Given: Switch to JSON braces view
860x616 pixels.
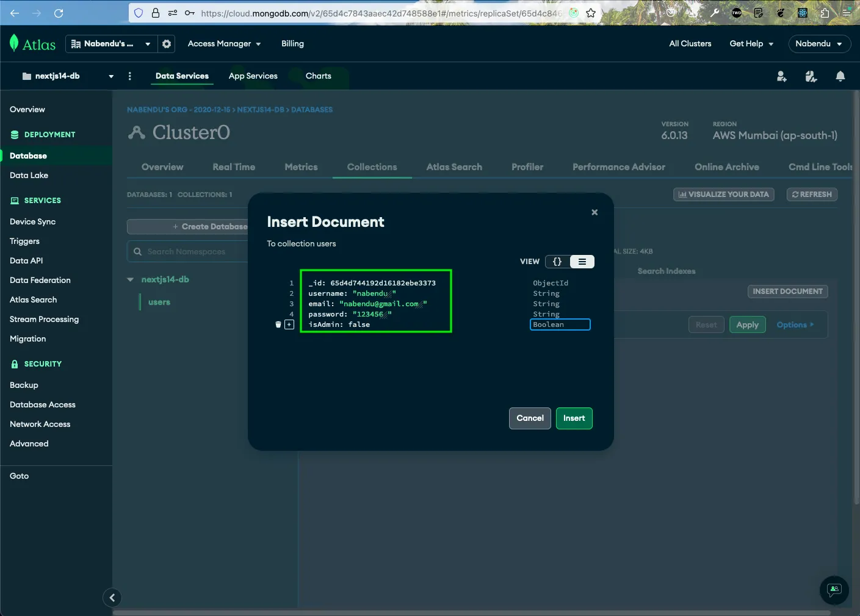Looking at the screenshot, I should pos(557,262).
